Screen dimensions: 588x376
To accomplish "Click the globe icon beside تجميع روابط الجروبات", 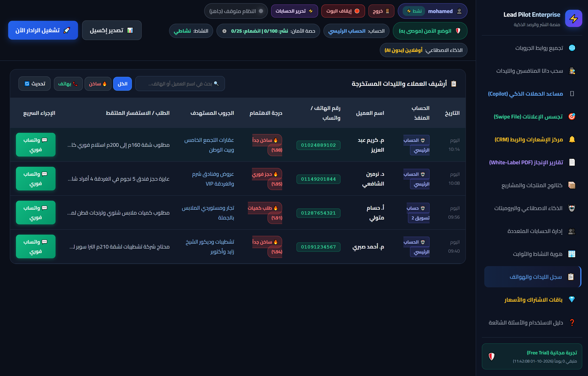I will (572, 48).
